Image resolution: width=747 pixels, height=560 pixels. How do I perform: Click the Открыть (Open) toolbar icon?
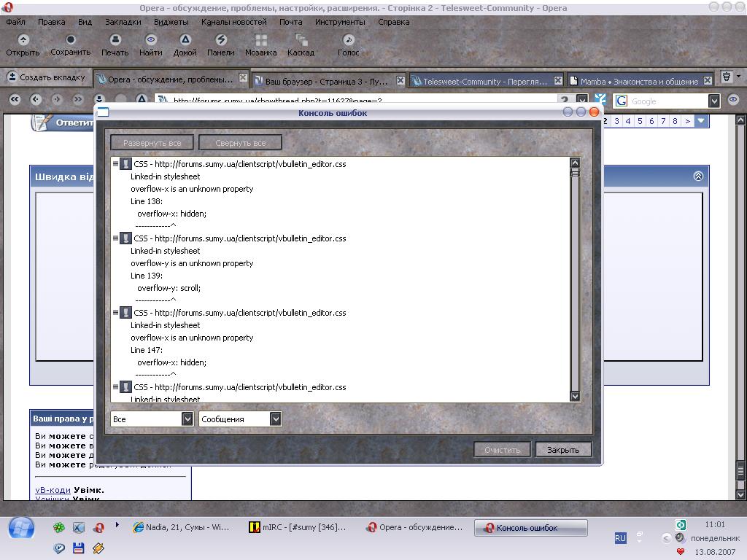point(23,40)
